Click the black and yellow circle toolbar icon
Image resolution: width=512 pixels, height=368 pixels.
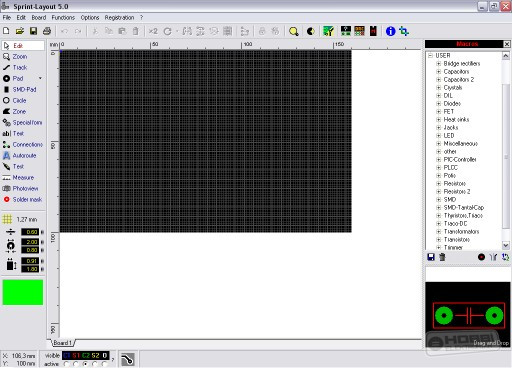point(311,31)
